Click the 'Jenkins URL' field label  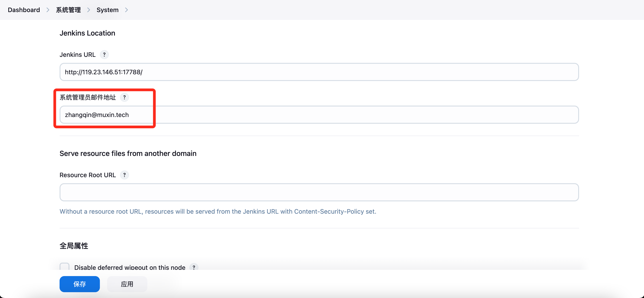pyautogui.click(x=77, y=54)
